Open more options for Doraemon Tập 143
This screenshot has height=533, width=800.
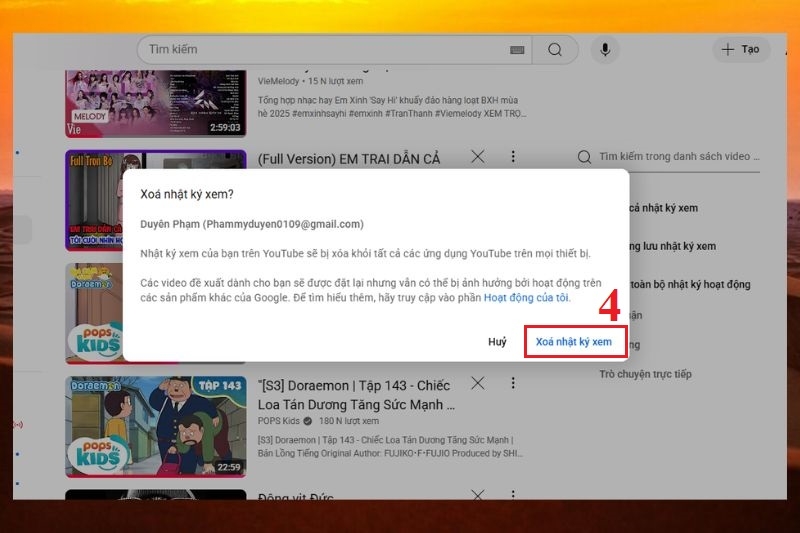point(513,383)
